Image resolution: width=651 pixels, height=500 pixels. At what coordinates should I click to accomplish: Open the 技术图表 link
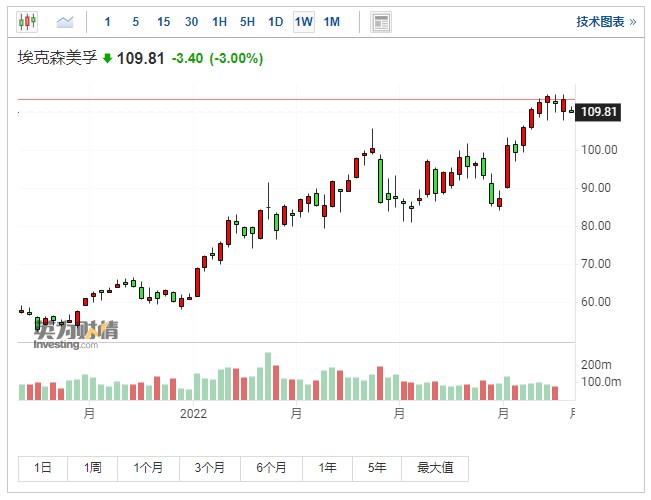(605, 21)
